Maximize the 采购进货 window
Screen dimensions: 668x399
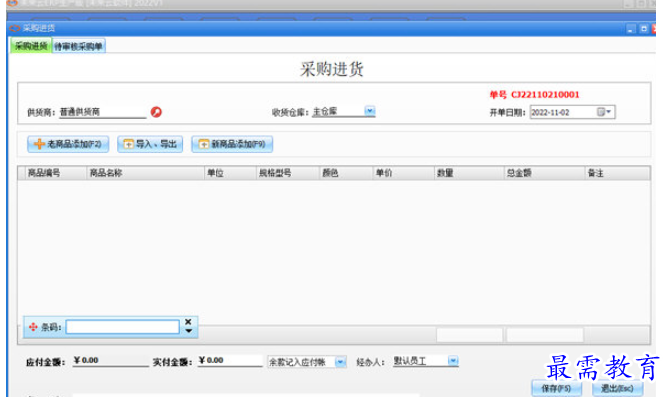point(644,29)
